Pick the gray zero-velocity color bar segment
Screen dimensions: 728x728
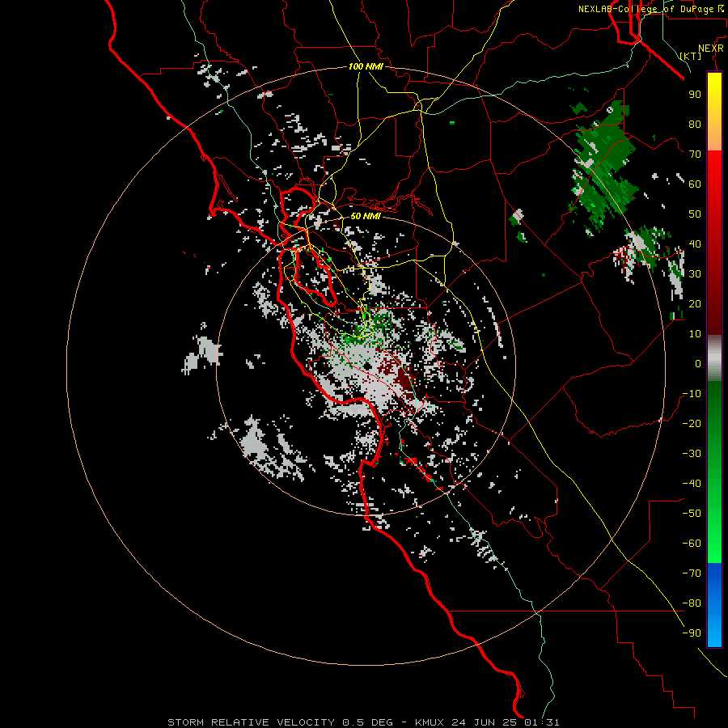click(714, 359)
